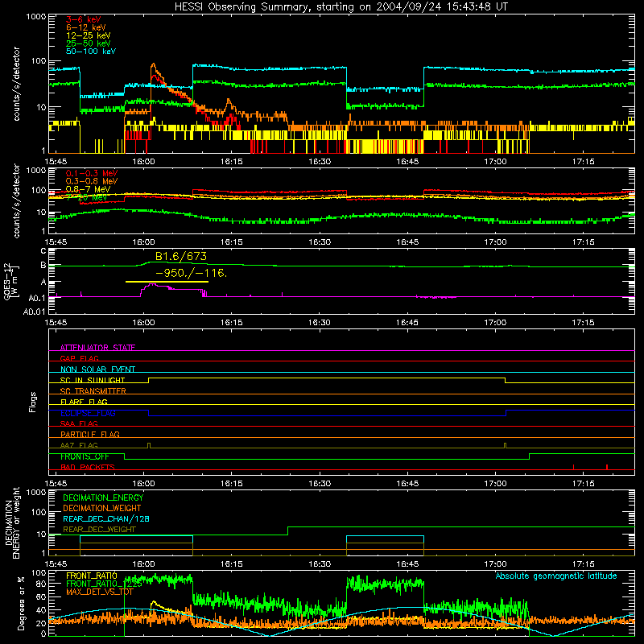Viewport: 644px width, 644px height.
Task: Select the ECLIPSE_FLAG label
Action: click(88, 413)
